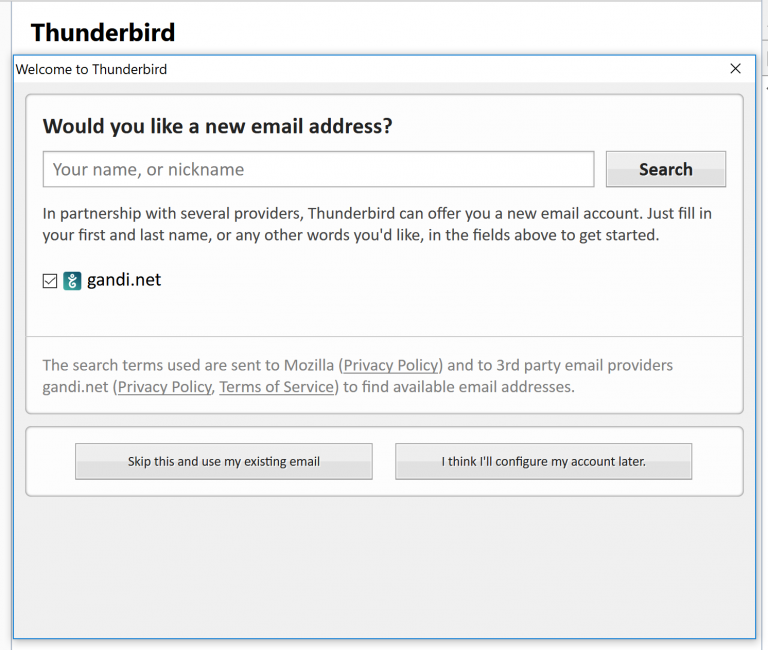Uncheck the gandi.net provider checkbox
Screen dimensions: 768x650
click(50, 281)
